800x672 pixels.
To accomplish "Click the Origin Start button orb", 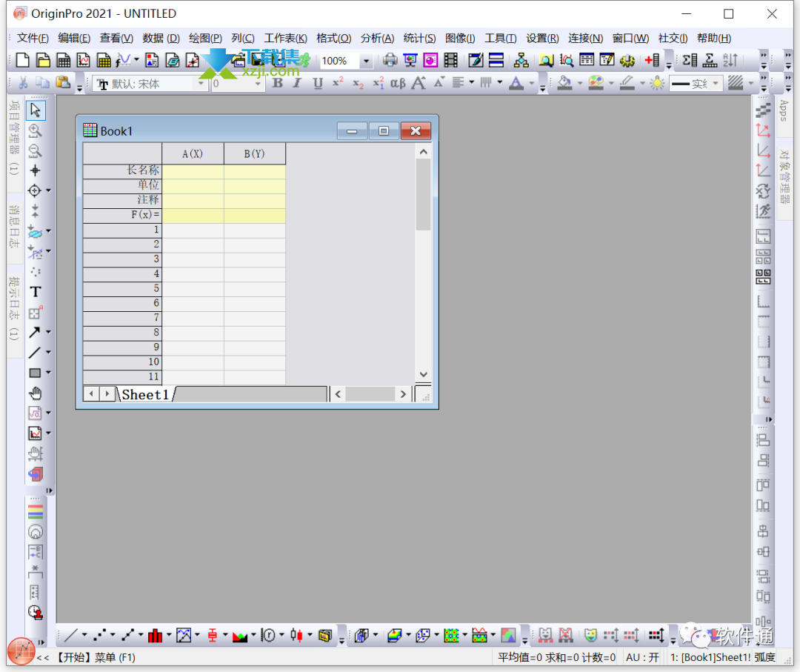I will point(21,651).
